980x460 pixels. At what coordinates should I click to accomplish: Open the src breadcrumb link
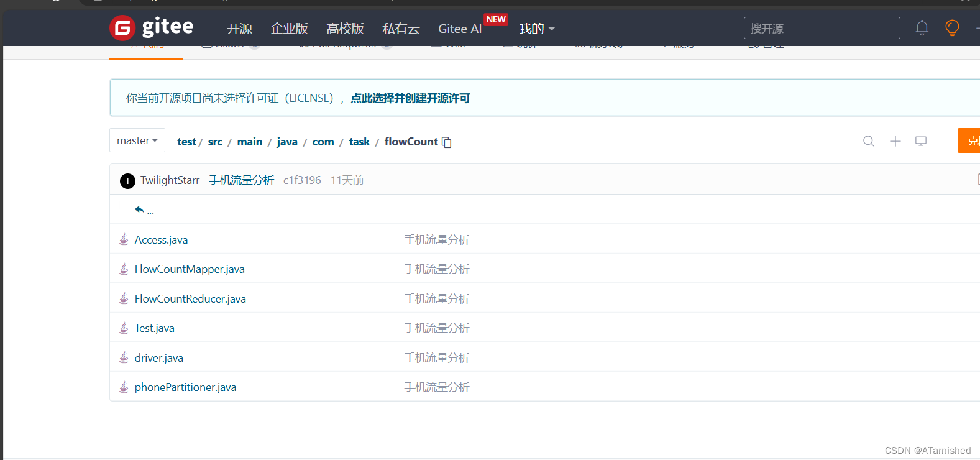click(215, 142)
